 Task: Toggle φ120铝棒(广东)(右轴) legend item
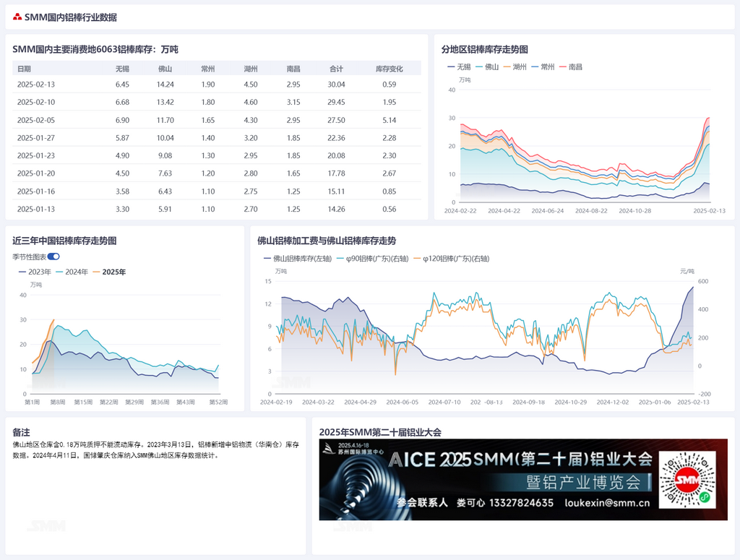[451, 259]
